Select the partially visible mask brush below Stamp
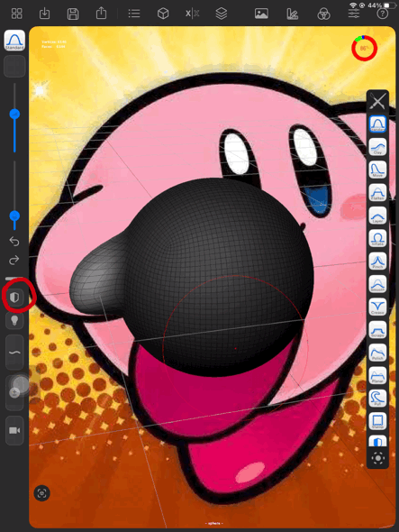399x532 pixels. click(x=377, y=441)
